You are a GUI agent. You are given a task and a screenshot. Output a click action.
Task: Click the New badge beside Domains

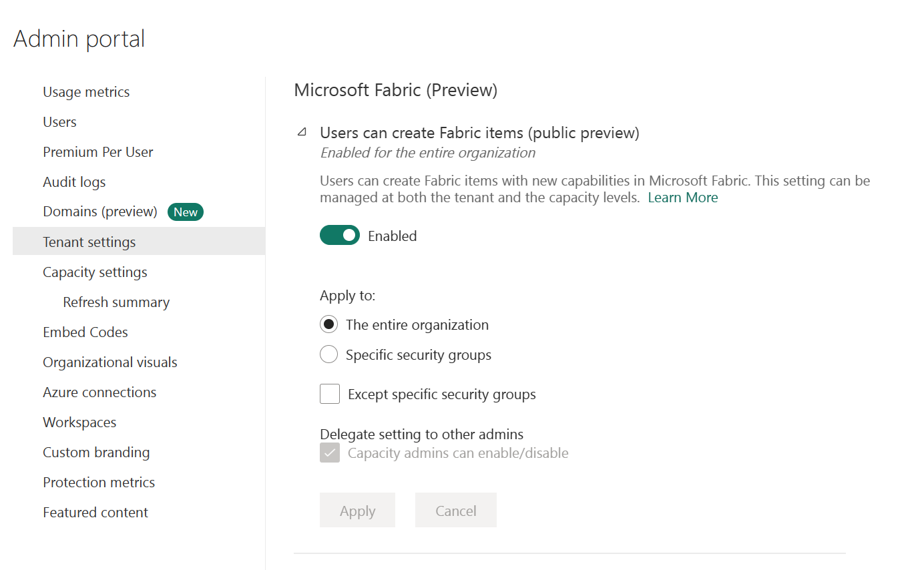click(186, 212)
